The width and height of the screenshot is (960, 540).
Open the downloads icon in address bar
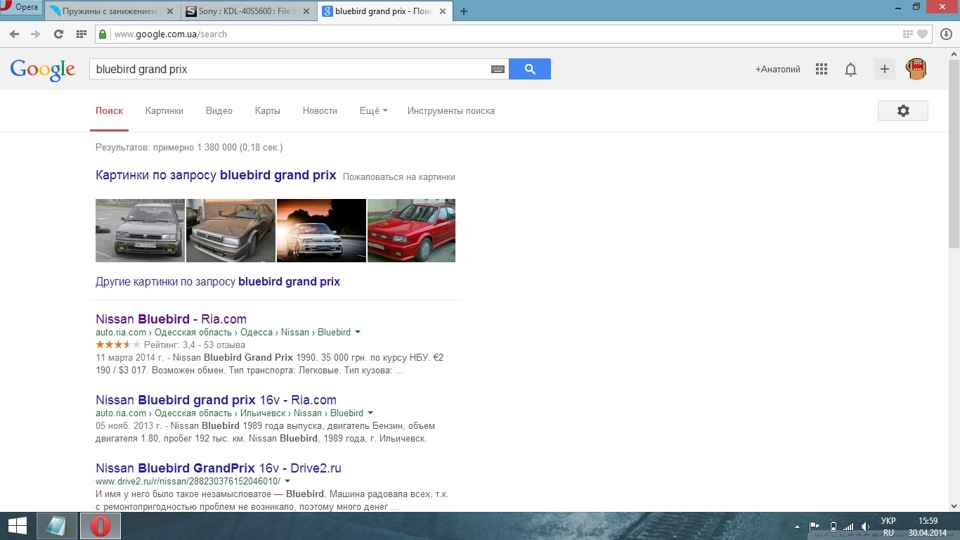(x=946, y=34)
